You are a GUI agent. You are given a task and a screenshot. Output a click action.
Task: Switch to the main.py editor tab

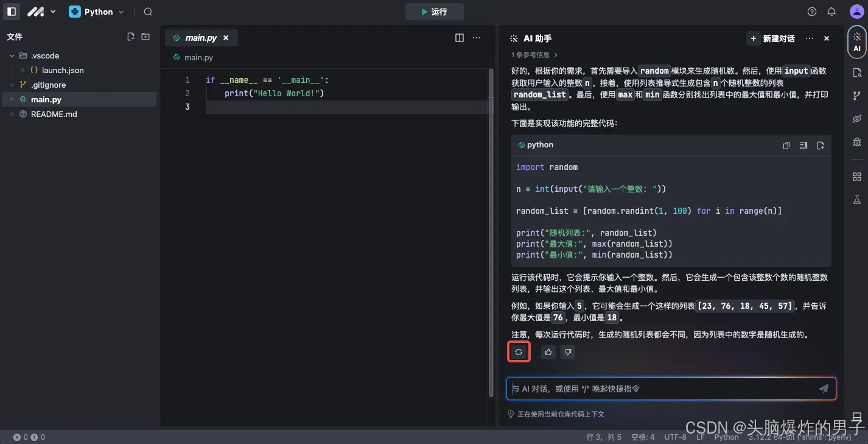point(201,37)
